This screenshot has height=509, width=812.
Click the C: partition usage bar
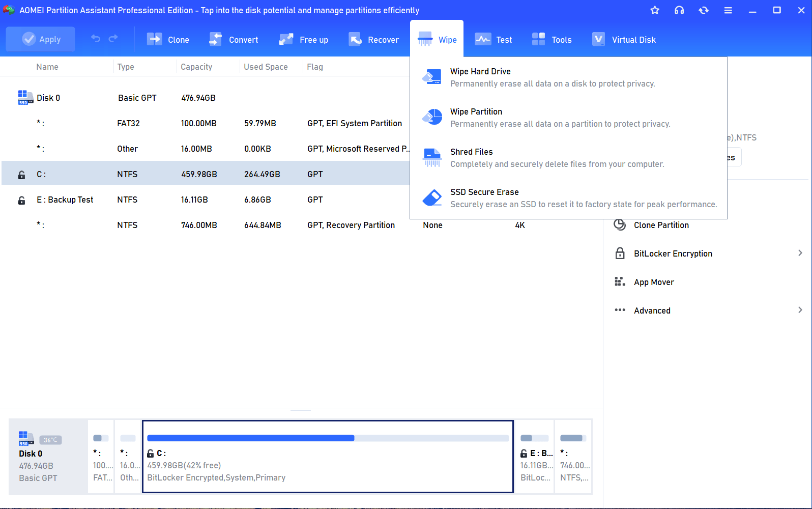coord(328,438)
